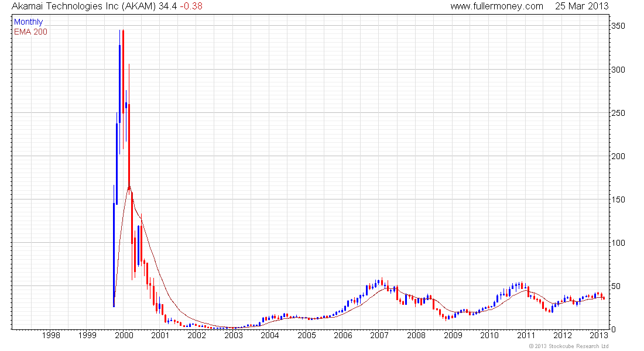Click the 2004 x-axis label
The width and height of the screenshot is (644, 351).
pyautogui.click(x=270, y=335)
